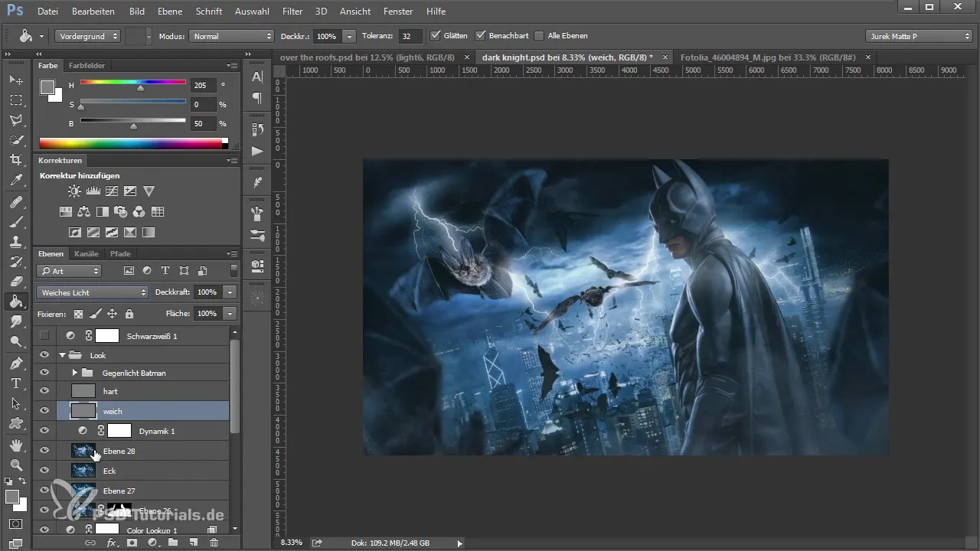Select the Move tool
This screenshot has width=980, height=551.
15,80
